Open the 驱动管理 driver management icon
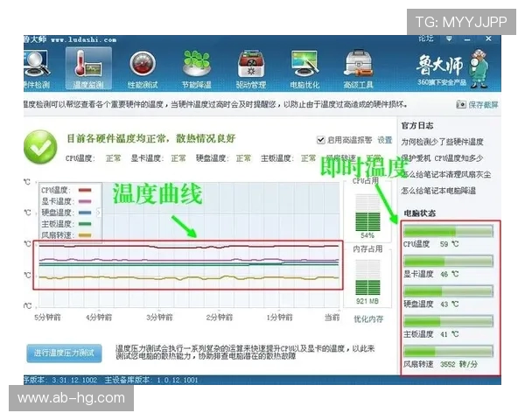The image size is (525, 420). click(250, 66)
